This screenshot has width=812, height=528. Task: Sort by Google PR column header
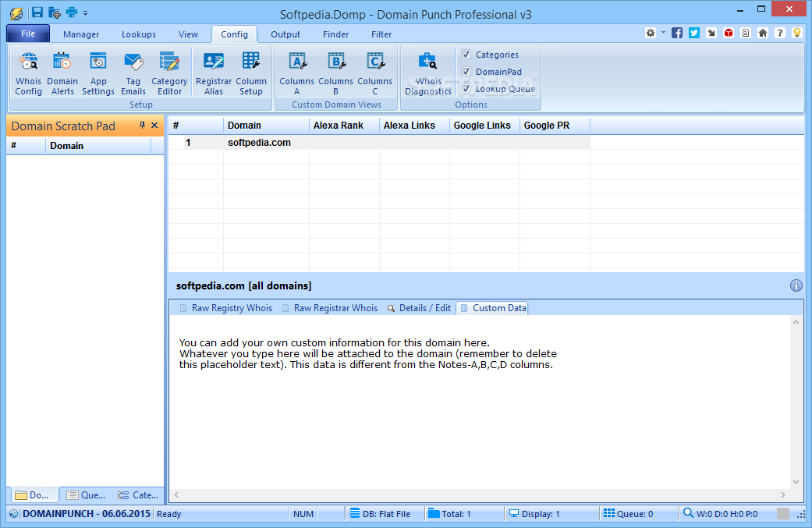click(x=555, y=126)
